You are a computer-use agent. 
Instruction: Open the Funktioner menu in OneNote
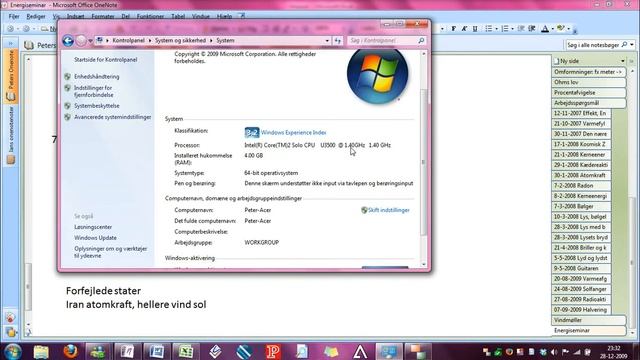[150, 17]
